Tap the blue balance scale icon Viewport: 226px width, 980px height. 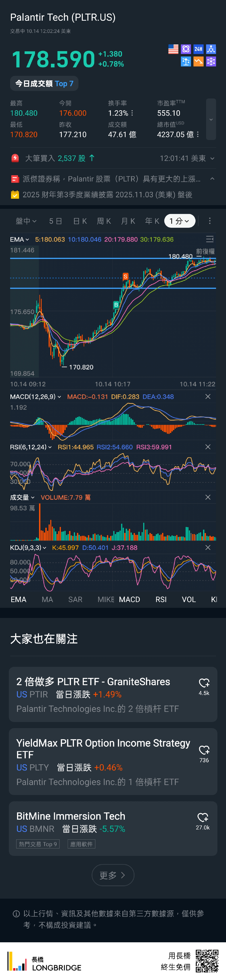coord(186,62)
